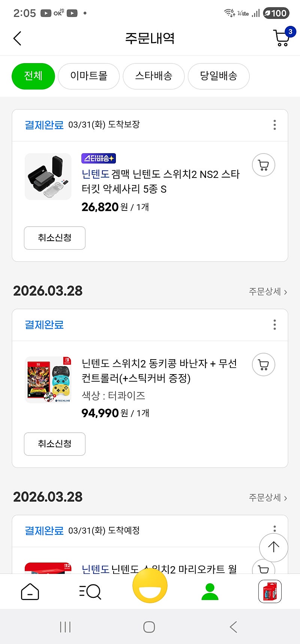300x644 pixels.
Task: Filter orders by 스타배송
Action: (154, 76)
